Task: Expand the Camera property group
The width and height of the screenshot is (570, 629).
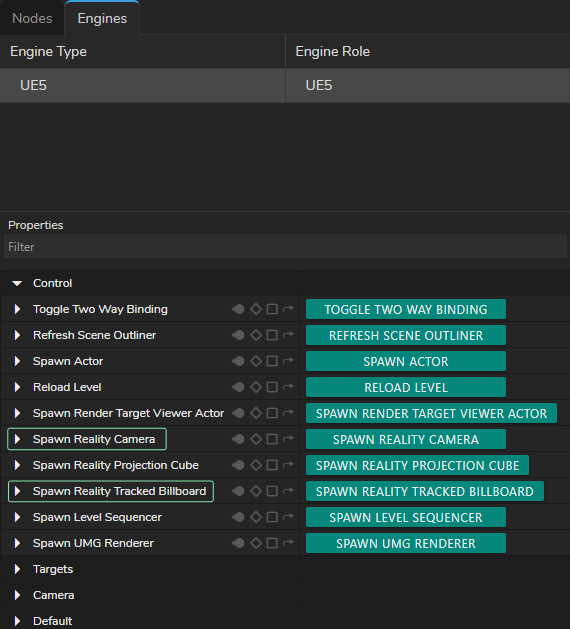Action: (x=17, y=595)
